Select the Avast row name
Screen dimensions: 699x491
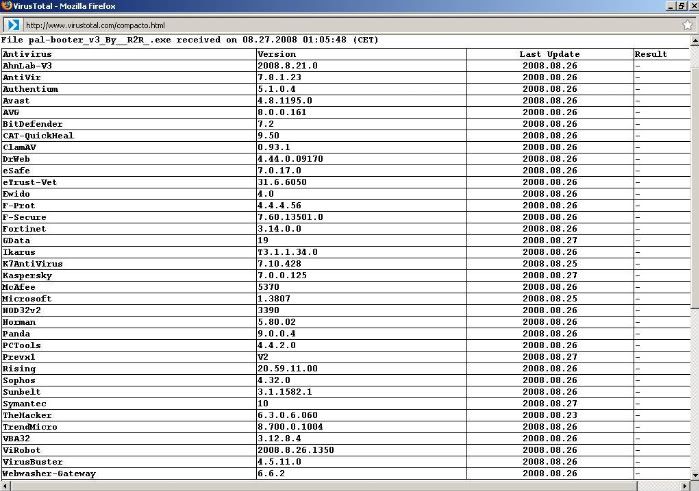coord(16,101)
